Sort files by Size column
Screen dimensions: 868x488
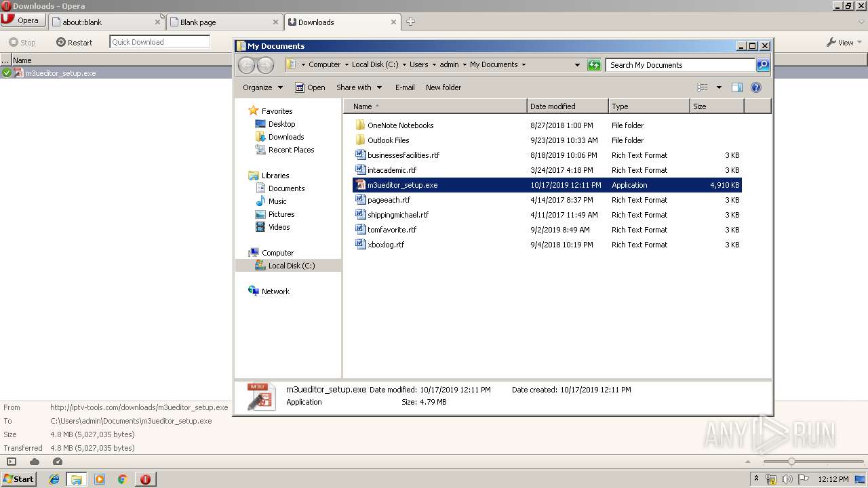717,106
